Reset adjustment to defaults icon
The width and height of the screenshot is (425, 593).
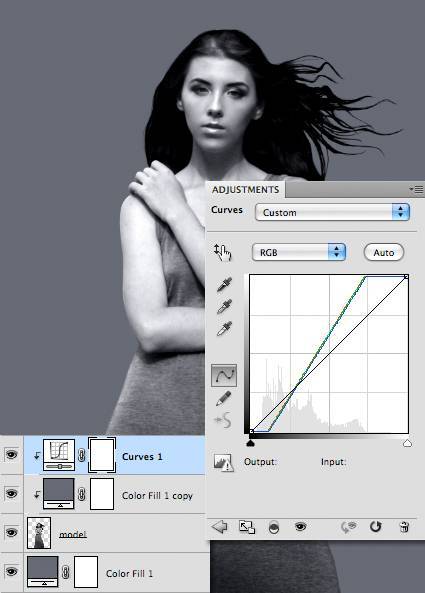coord(375,526)
